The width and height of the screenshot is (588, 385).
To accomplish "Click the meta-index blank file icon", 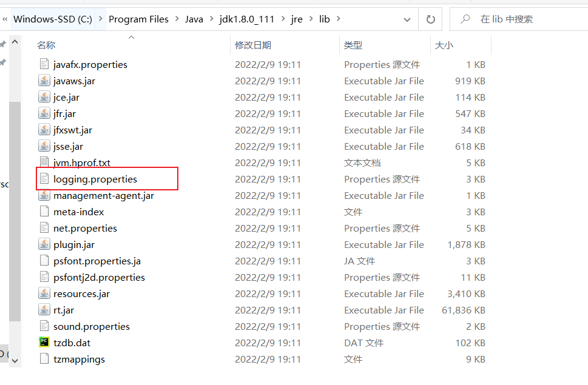I will pos(44,211).
